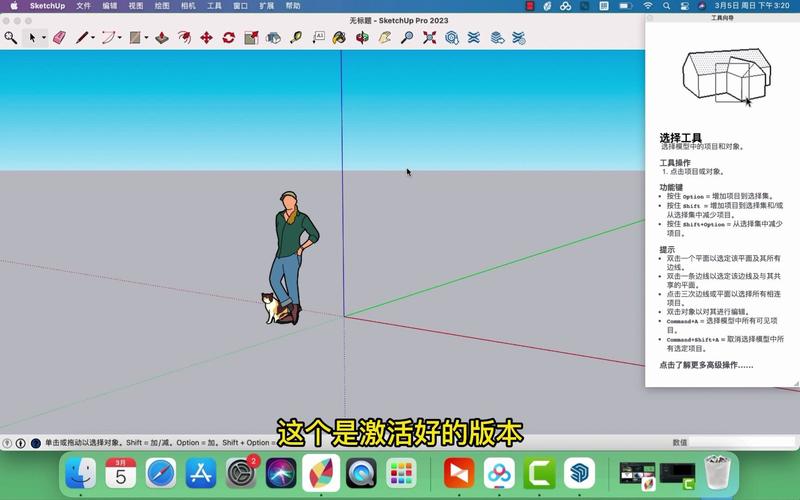The height and width of the screenshot is (500, 800).
Task: Choose the Zoom magnifier tool in toolbar
Action: [407, 38]
